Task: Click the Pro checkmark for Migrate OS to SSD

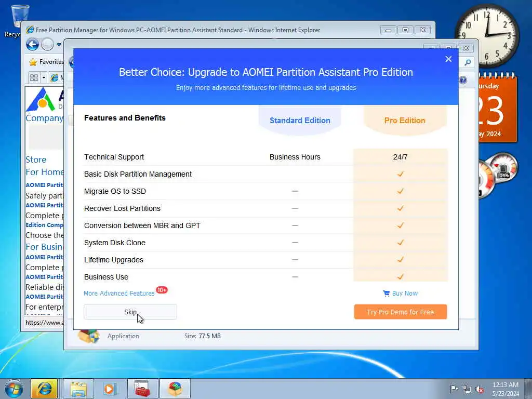Action: click(401, 191)
